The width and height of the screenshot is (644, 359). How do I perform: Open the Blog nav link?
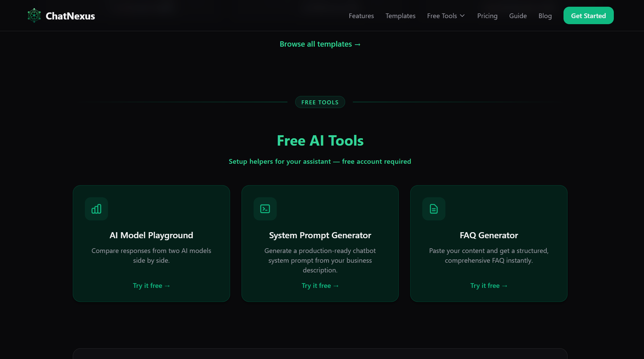(545, 16)
